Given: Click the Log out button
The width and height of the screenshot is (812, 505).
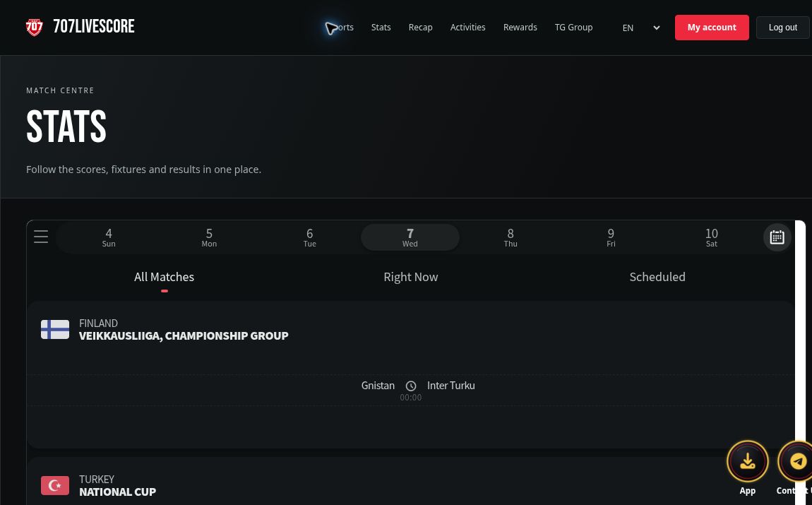Looking at the screenshot, I should [x=782, y=28].
